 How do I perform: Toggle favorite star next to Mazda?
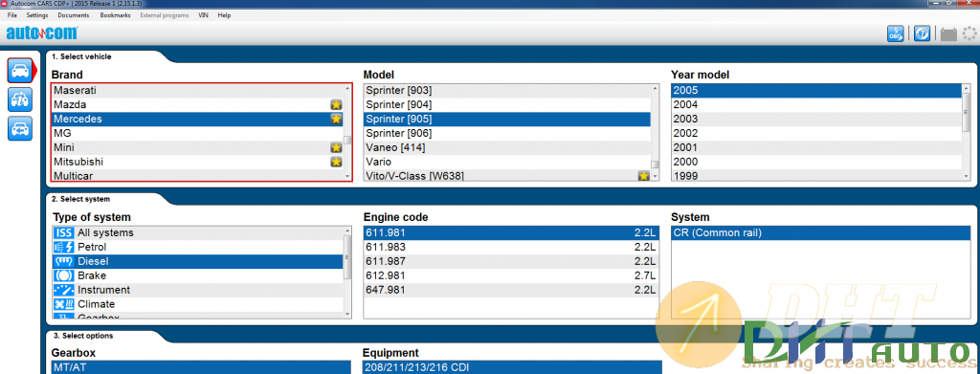click(336, 104)
